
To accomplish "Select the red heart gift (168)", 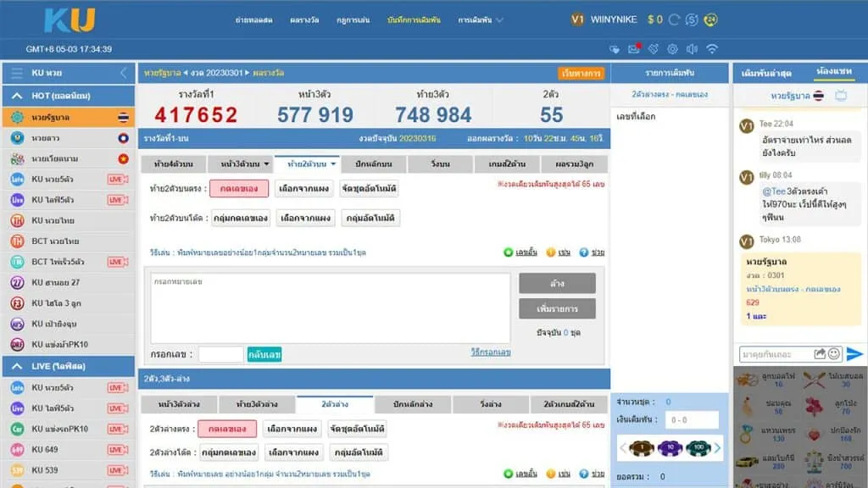I will pos(814,435).
